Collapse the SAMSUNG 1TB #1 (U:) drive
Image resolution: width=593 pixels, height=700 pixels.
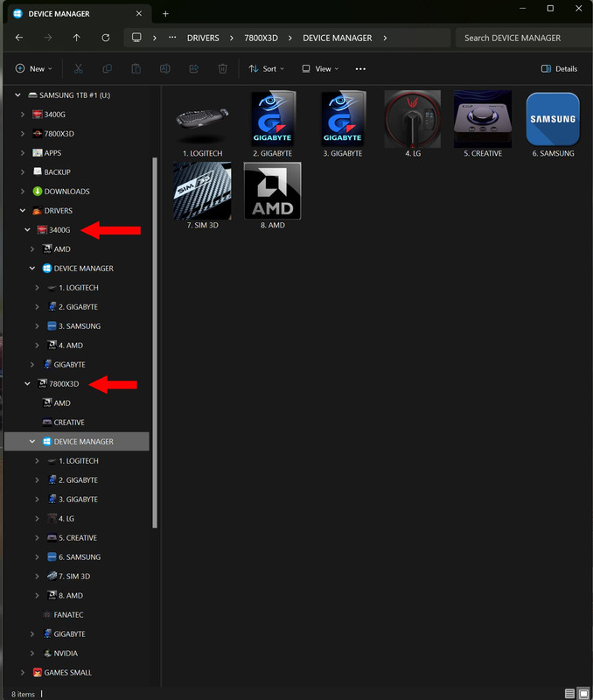(17, 95)
